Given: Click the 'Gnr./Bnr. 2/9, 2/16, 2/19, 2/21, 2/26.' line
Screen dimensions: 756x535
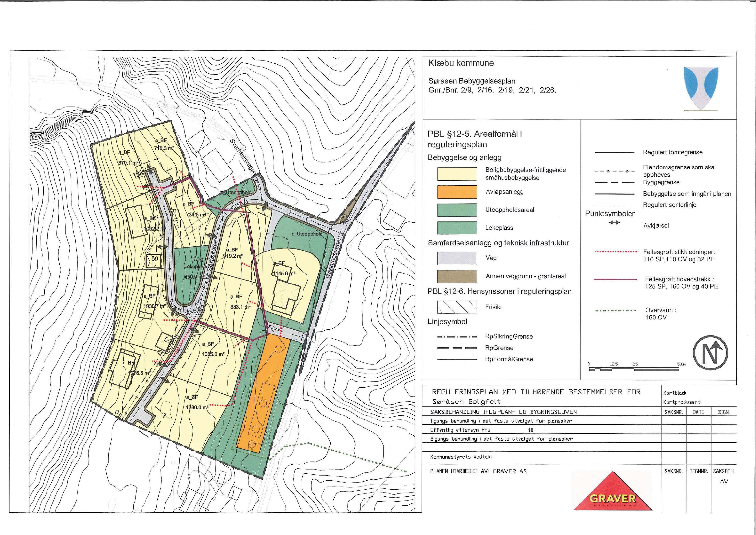Looking at the screenshot, I should [492, 90].
